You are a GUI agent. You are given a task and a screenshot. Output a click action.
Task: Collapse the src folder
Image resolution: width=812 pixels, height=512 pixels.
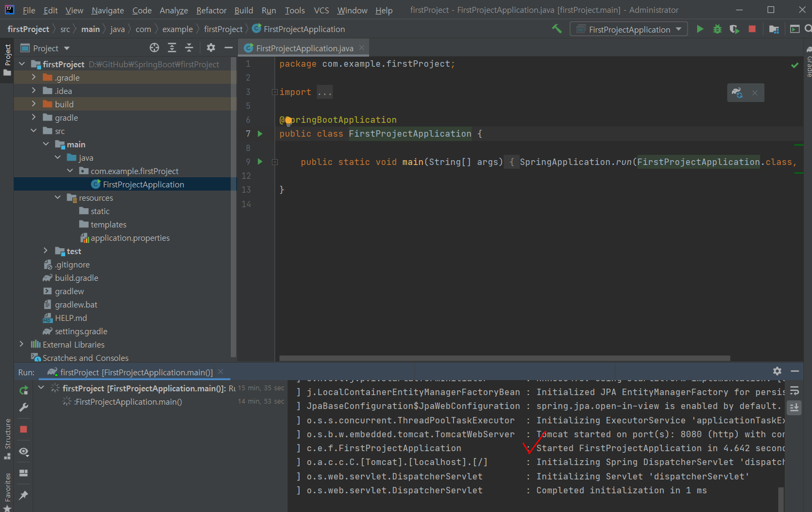pos(34,130)
